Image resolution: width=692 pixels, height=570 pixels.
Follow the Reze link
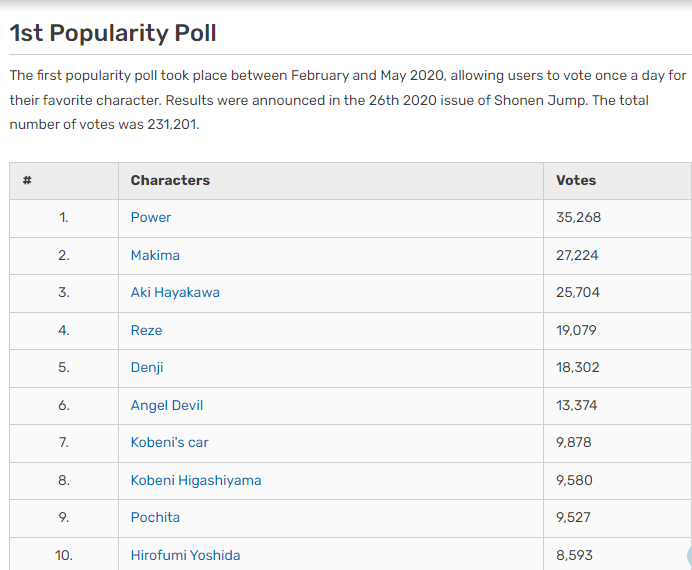(146, 330)
